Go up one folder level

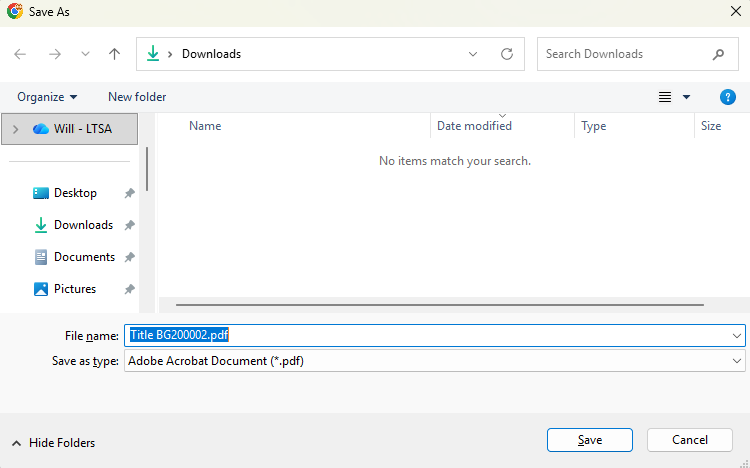114,54
